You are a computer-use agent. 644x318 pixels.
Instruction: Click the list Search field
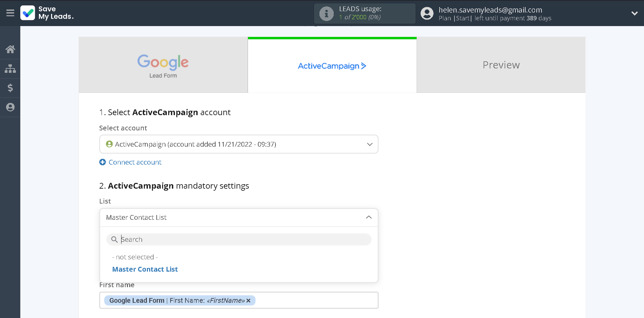239,239
